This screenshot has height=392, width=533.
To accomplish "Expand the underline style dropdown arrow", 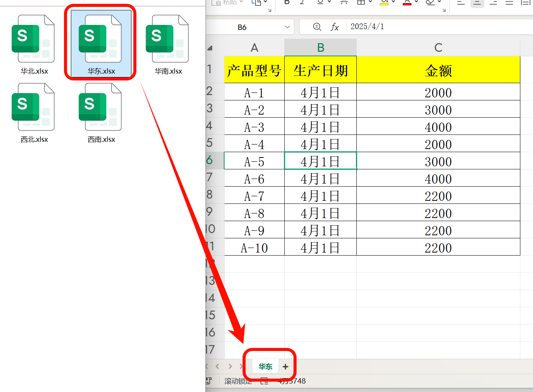I will click(x=329, y=2).
